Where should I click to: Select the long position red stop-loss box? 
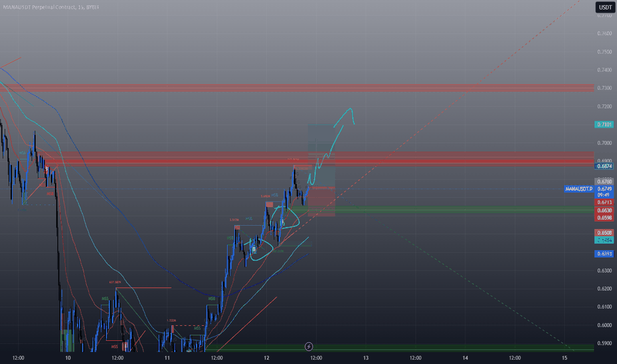pos(322,201)
